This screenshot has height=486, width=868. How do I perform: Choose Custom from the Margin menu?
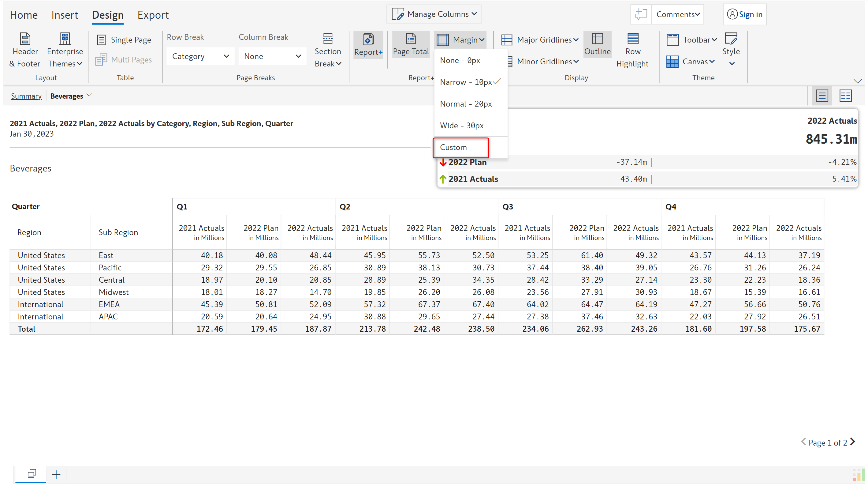pyautogui.click(x=453, y=147)
